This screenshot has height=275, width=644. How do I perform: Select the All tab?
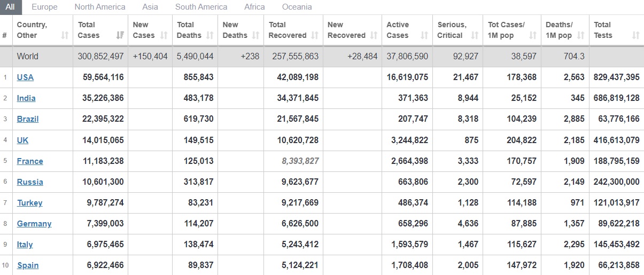(x=11, y=7)
